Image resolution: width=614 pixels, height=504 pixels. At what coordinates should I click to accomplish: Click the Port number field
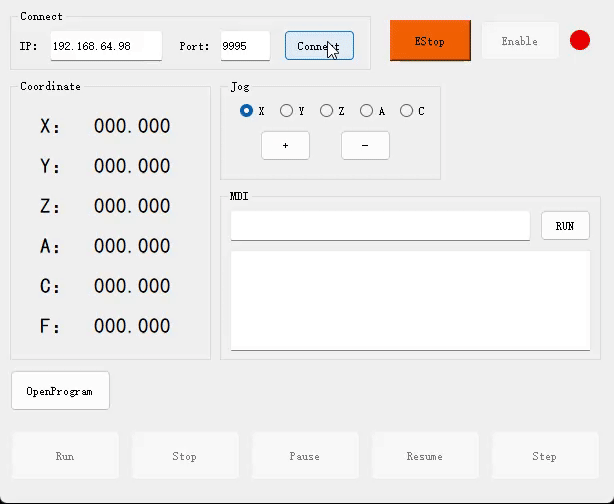coord(245,46)
